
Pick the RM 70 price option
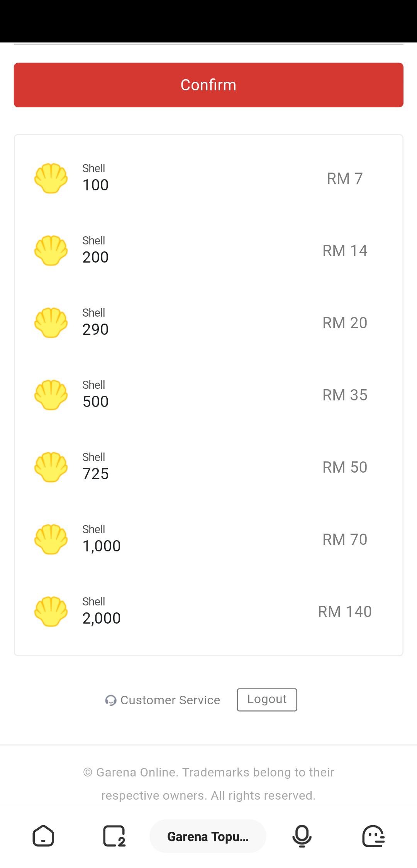(345, 539)
